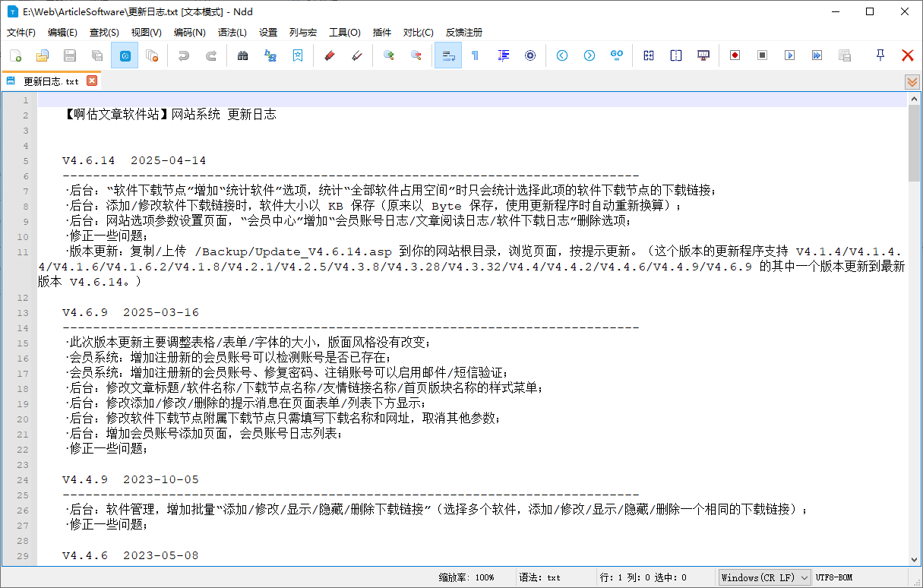Open the Windows(CR LF) line ending dropdown
This screenshot has height=588, width=923.
pyautogui.click(x=765, y=577)
